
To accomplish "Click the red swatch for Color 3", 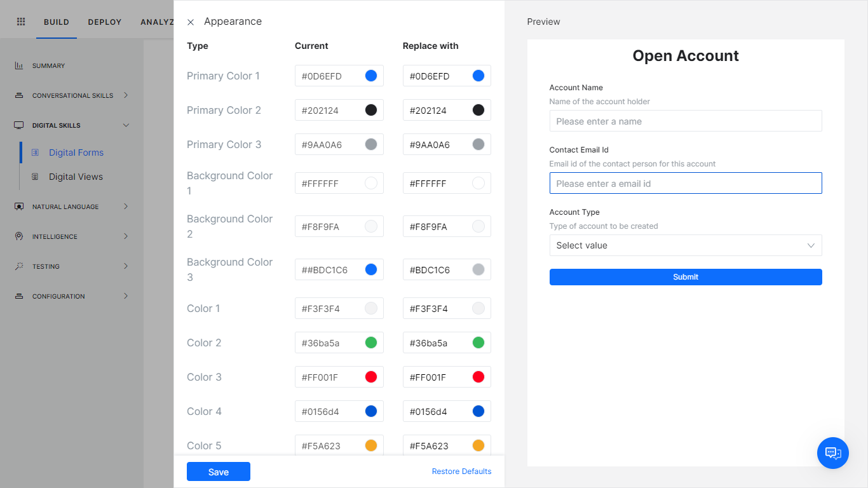I will pos(371,377).
